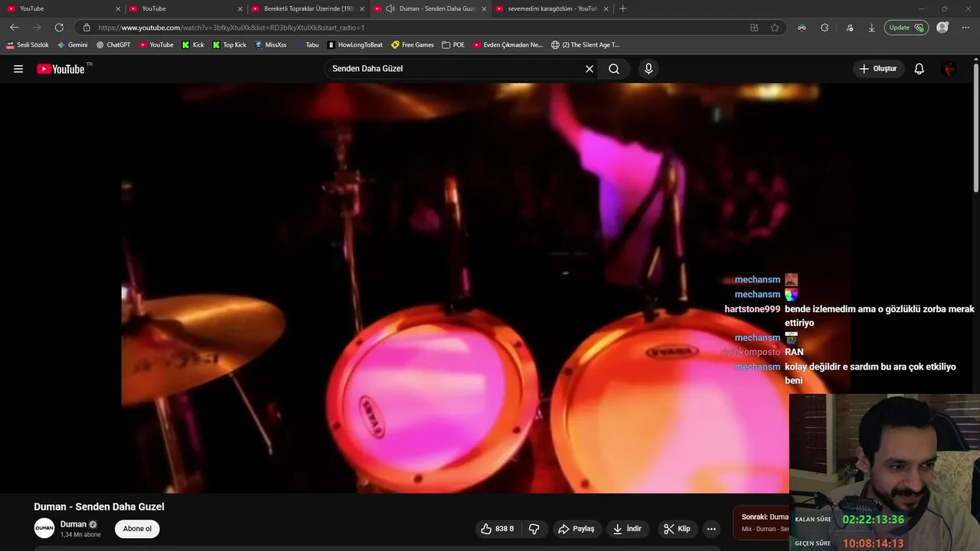This screenshot has height=551, width=980.
Task: Submit search with magnifier button
Action: [x=614, y=69]
